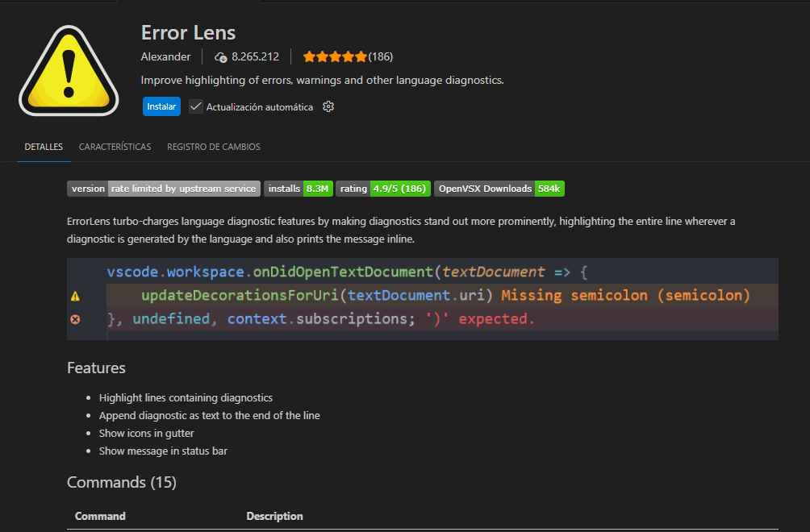Click the Commands (15) heading
Viewport: 810px width, 532px height.
point(121,482)
